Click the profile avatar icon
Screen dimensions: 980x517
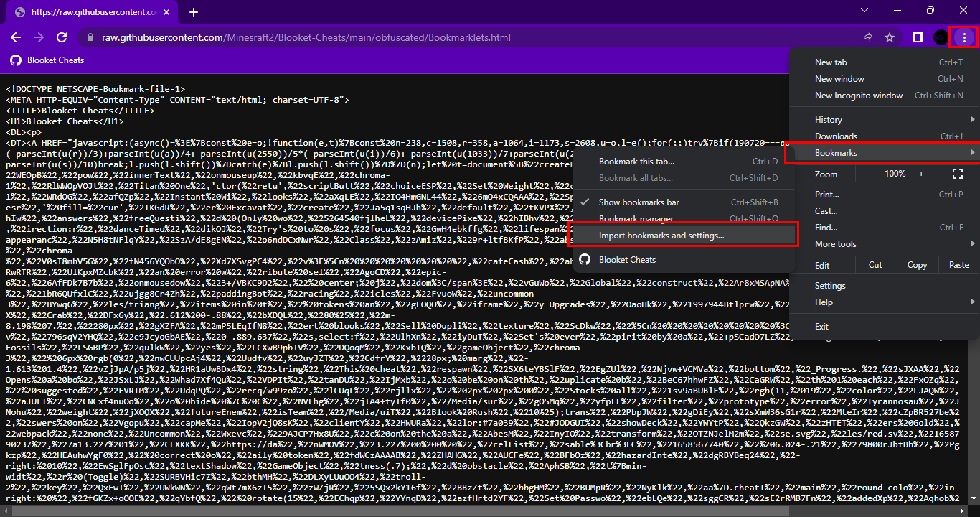click(x=941, y=37)
